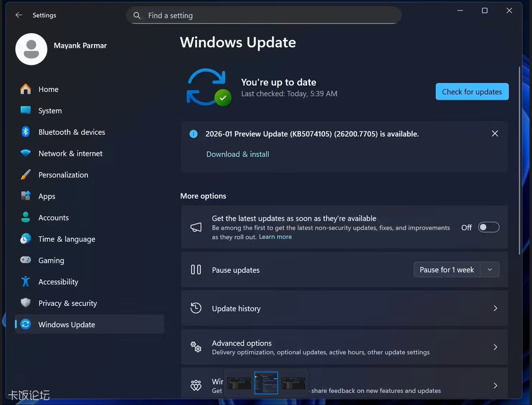Open Accessibility using its figure icon
This screenshot has height=405, width=532.
(x=26, y=282)
